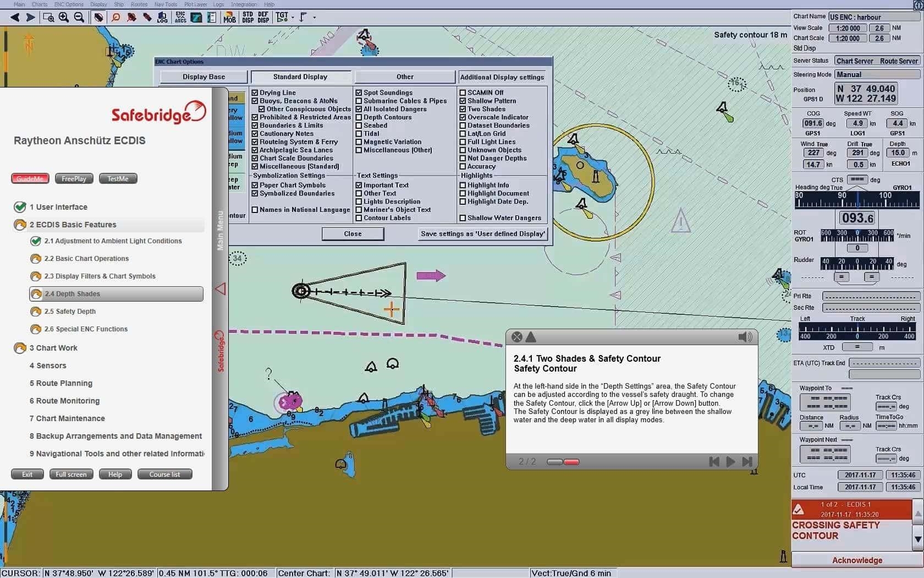Open the Routes menu

(139, 4)
